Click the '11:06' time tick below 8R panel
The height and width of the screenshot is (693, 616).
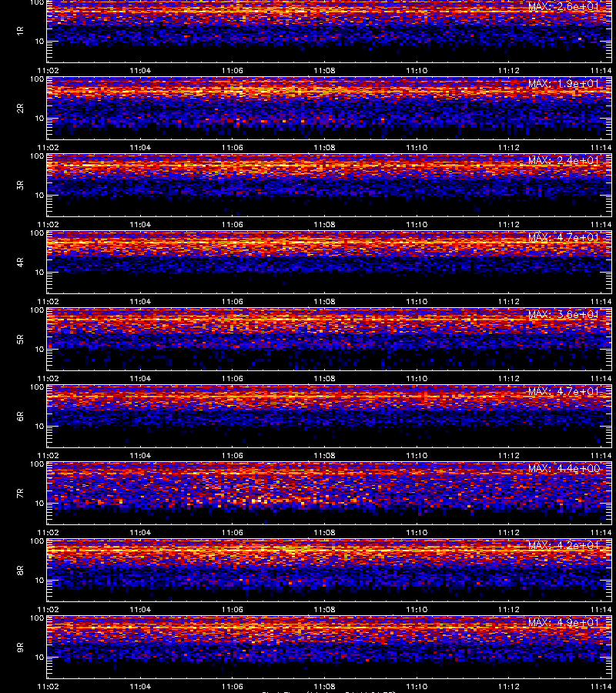tap(232, 610)
